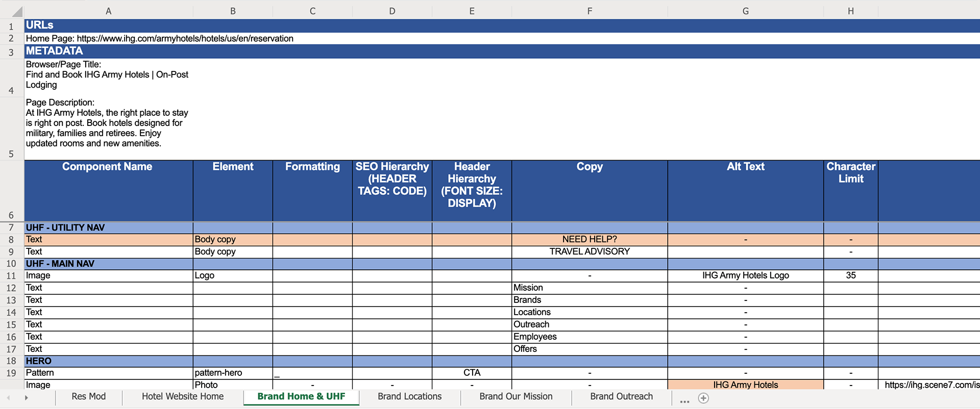
Task: Click the Element column heading cell
Action: 233,191
